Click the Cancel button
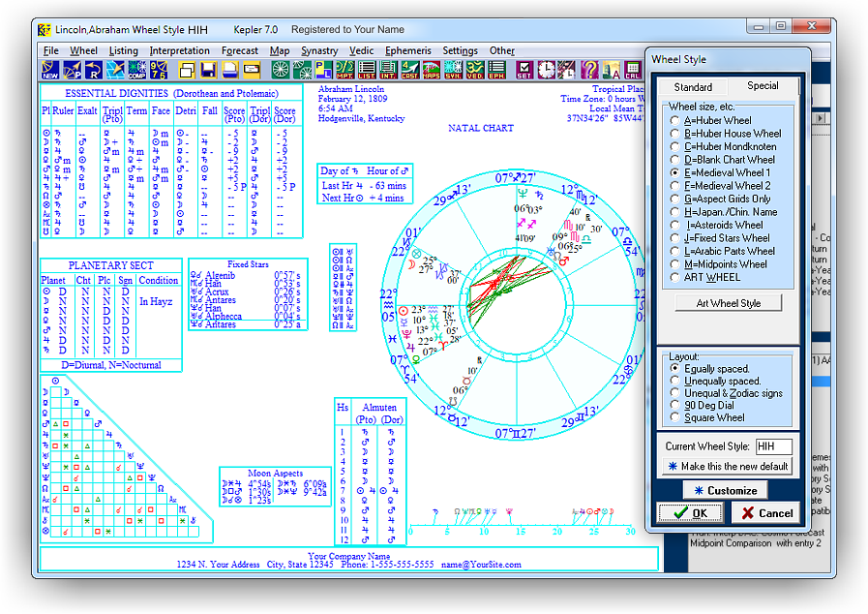Image resolution: width=868 pixels, height=614 pixels. click(x=766, y=513)
